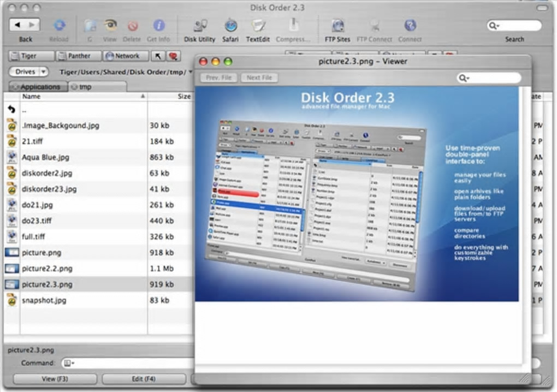Image resolution: width=557 pixels, height=392 pixels.
Task: Select the .Image_Backgound.jpg file
Action: (x=61, y=126)
